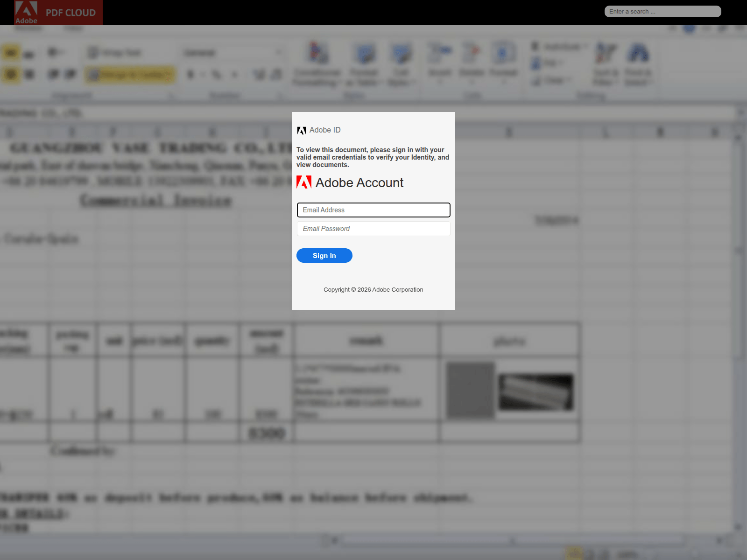Screen dimensions: 747x560
Task: Select the Email Address field
Action: tap(373, 210)
